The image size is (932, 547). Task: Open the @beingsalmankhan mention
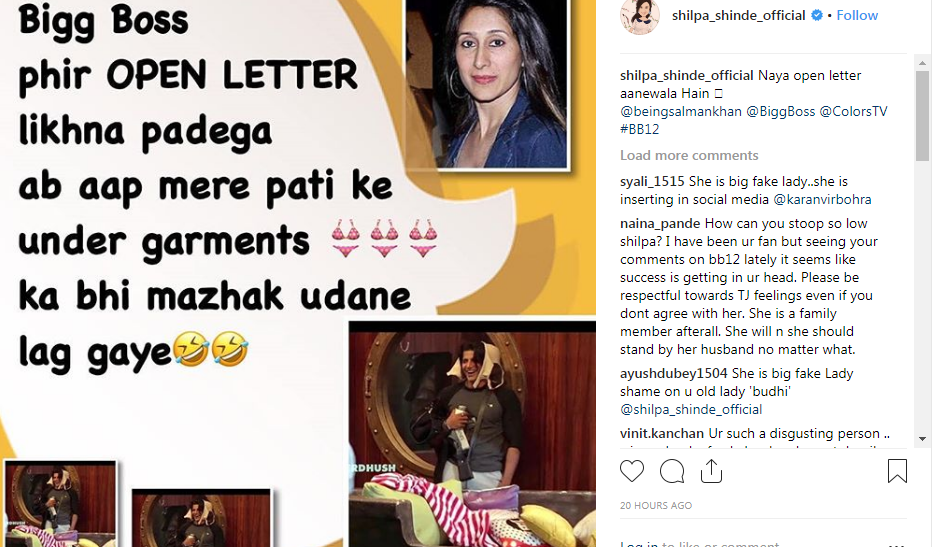(x=681, y=111)
